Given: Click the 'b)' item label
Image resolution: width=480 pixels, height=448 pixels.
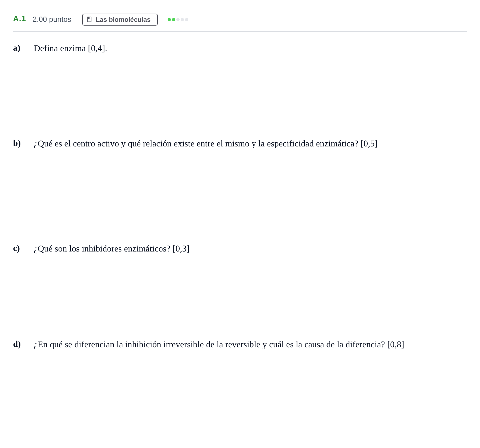Looking at the screenshot, I should point(17,143).
